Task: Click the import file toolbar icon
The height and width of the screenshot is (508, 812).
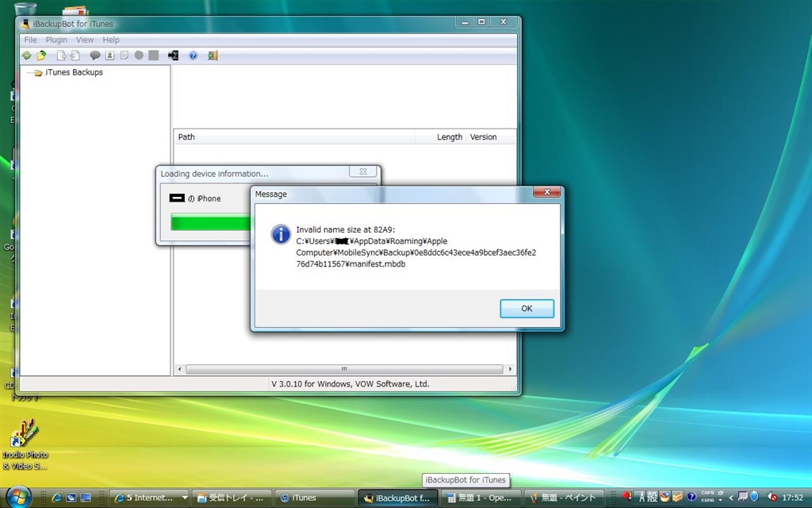Action: click(x=75, y=56)
